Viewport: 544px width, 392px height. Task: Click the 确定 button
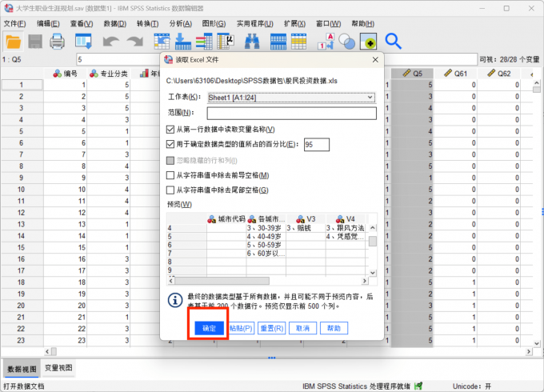(209, 328)
